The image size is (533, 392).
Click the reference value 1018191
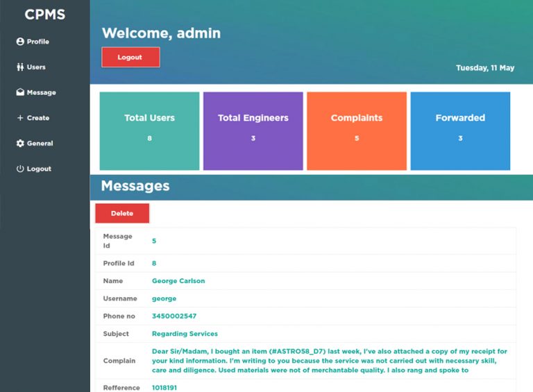click(x=164, y=388)
